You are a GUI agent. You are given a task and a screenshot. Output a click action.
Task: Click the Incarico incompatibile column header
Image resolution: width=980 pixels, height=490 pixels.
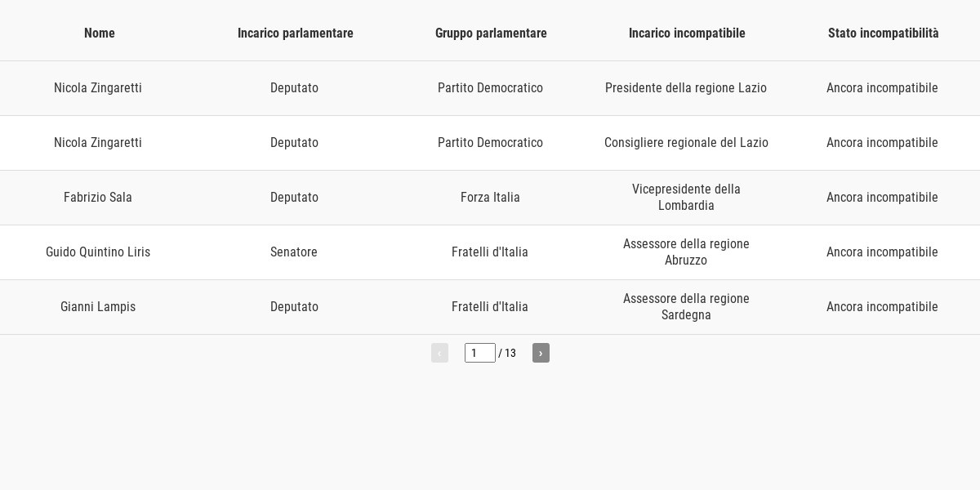click(687, 33)
